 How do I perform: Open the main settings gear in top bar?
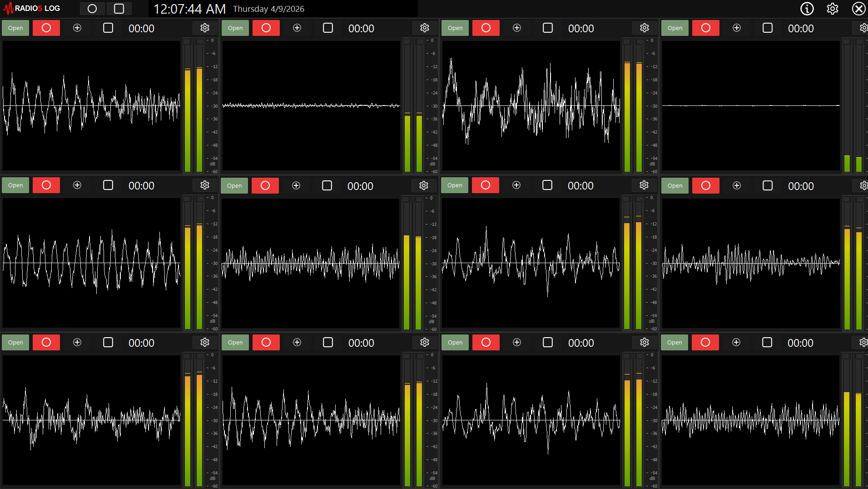click(x=832, y=9)
